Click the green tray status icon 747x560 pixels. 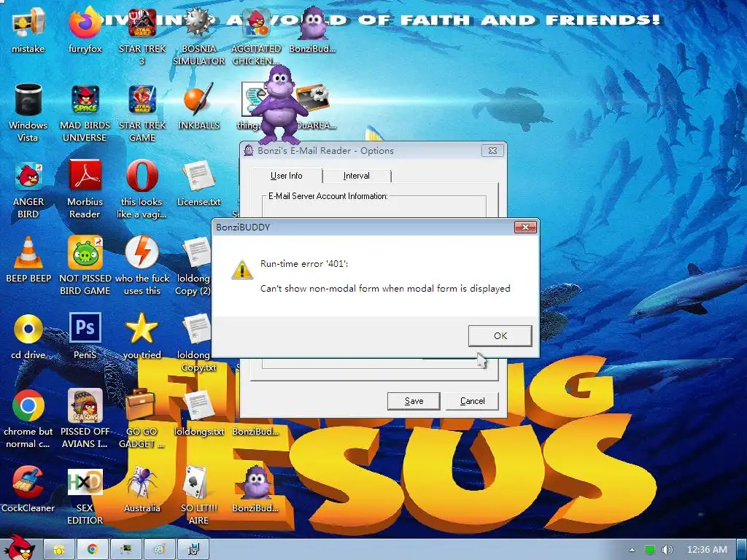pos(650,550)
